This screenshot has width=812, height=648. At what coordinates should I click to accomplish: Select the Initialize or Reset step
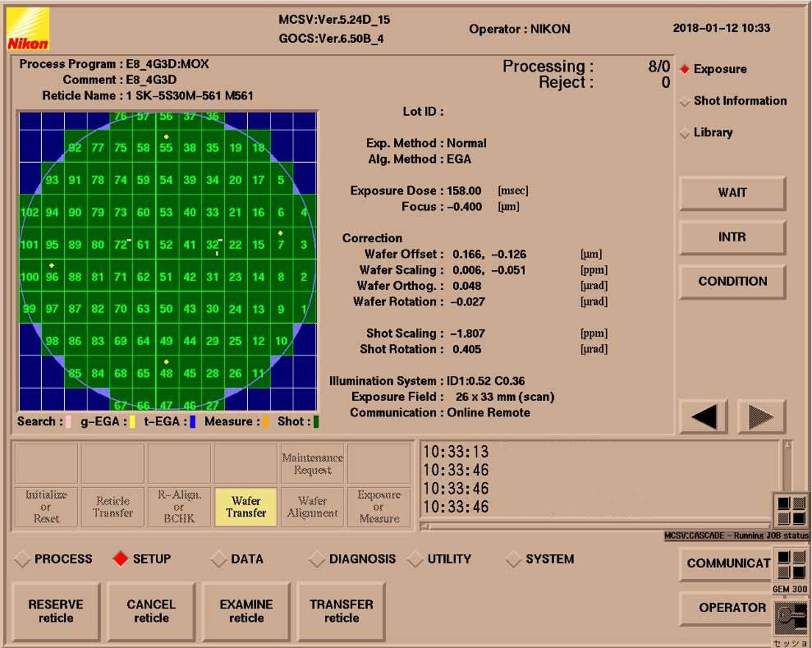click(x=46, y=507)
